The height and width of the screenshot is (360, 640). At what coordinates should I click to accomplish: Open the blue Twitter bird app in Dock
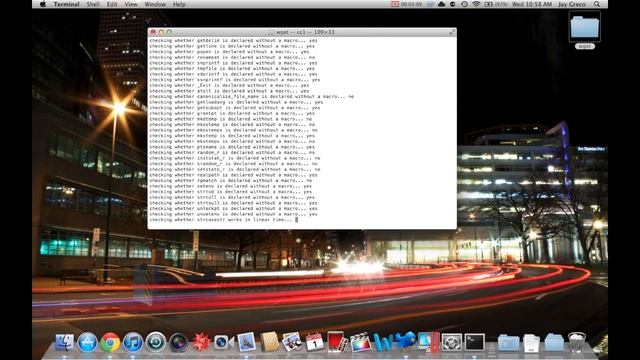click(405, 341)
